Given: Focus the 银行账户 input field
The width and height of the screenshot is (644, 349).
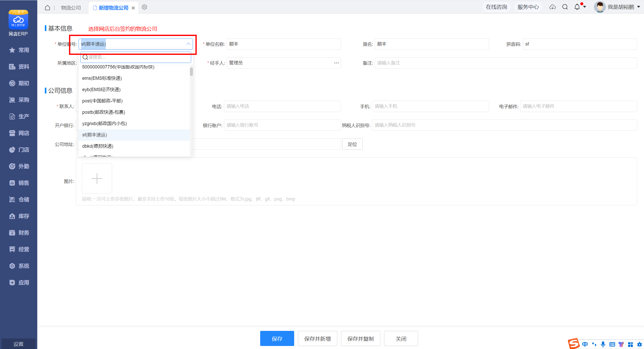Looking at the screenshot, I should pyautogui.click(x=282, y=125).
